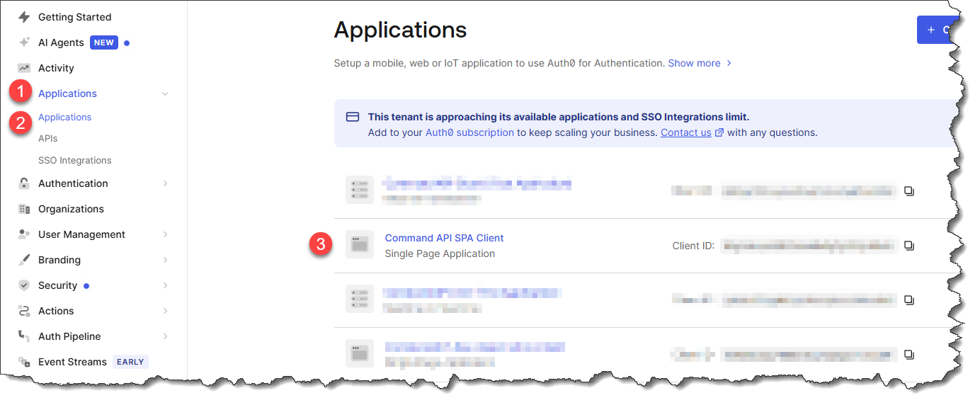
Task: Click the AI Agents sparkle icon
Action: tap(24, 42)
